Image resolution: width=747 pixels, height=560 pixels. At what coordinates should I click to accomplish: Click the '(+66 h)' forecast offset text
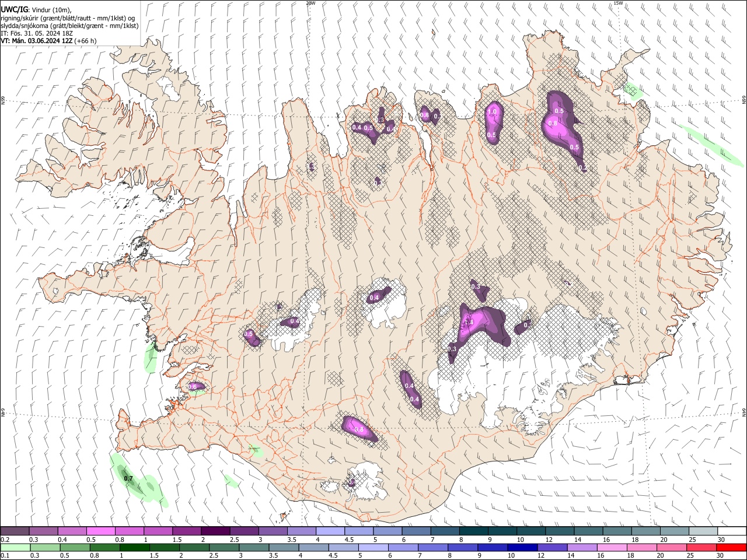click(x=85, y=41)
